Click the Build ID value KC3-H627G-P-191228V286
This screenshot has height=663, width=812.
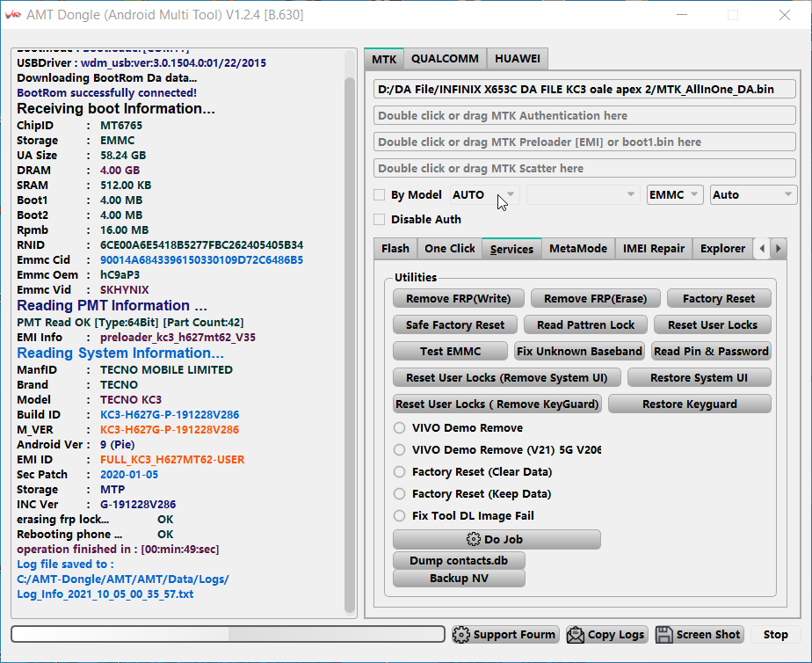pyautogui.click(x=170, y=415)
